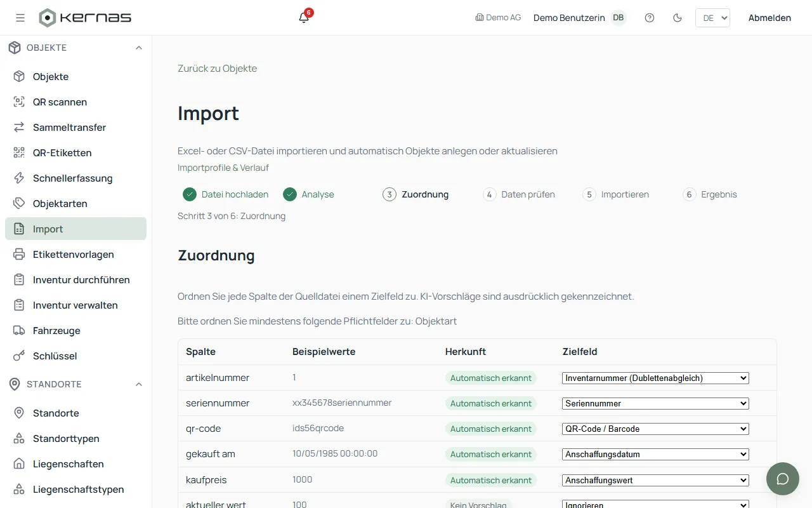Screen dimensions: 812x508
Task: Click the Liegenschaften house icon
Action: click(20, 464)
